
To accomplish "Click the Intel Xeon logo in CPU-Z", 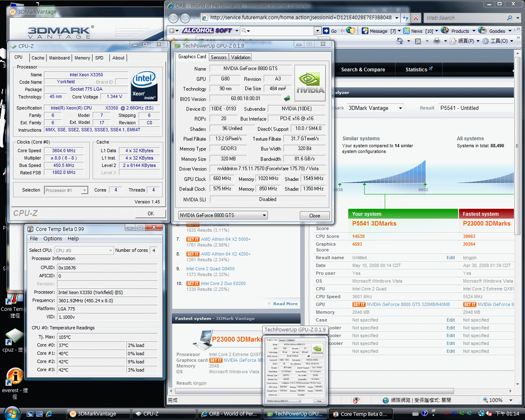I will pyautogui.click(x=144, y=86).
